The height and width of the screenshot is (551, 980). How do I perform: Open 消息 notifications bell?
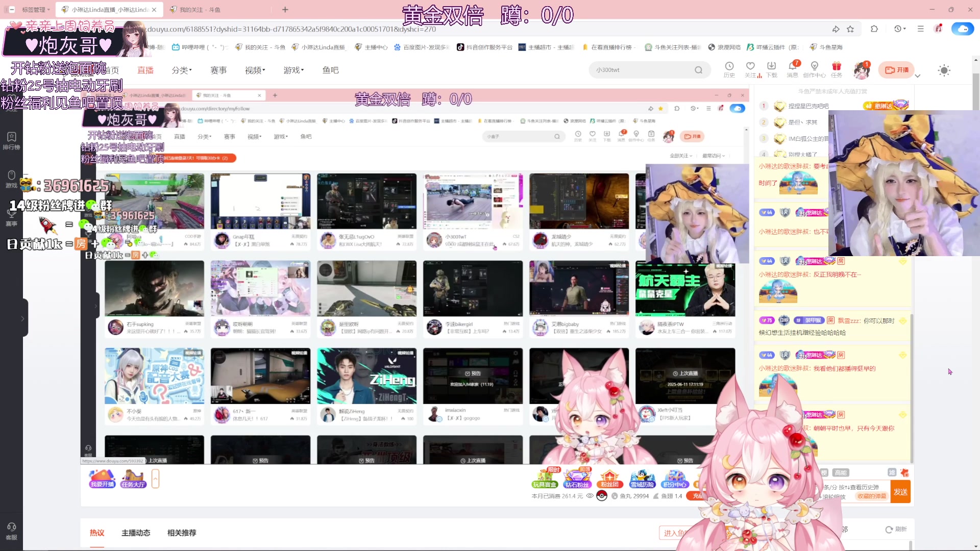793,69
